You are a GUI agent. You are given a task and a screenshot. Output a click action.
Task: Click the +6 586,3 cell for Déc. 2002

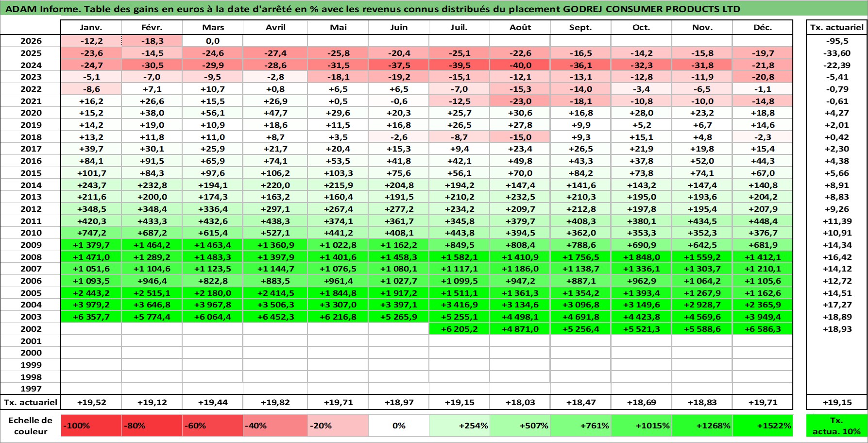763,329
